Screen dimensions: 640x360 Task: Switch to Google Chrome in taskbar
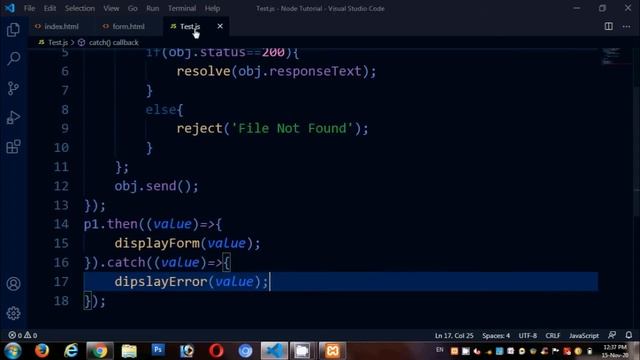pyautogui.click(x=99, y=351)
